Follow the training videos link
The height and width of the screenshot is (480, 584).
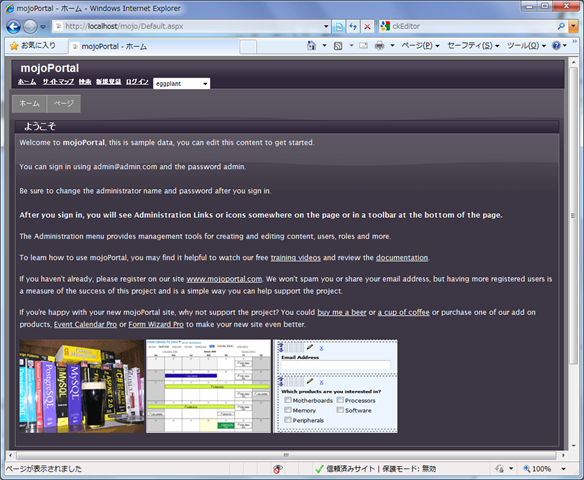point(295,258)
